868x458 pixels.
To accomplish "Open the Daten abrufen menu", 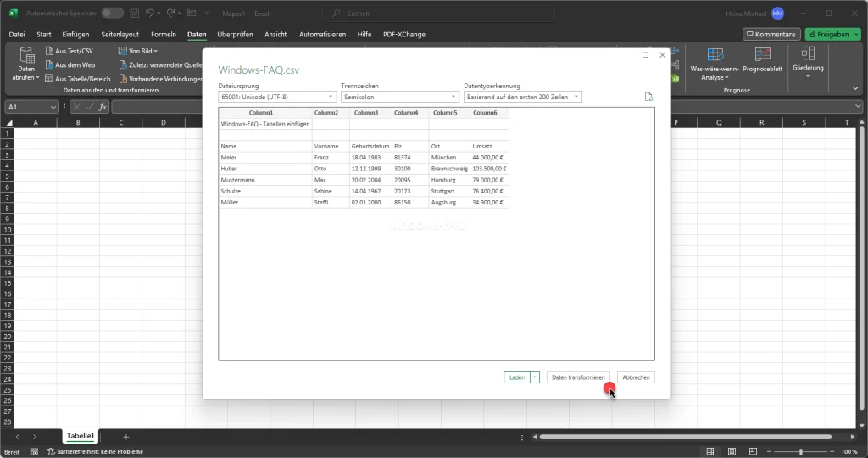I will pyautogui.click(x=26, y=64).
